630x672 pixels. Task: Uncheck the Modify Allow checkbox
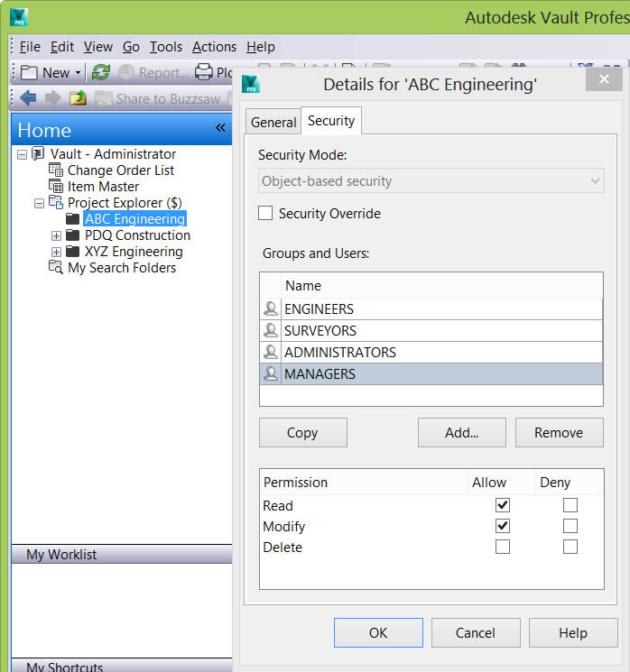pos(503,526)
